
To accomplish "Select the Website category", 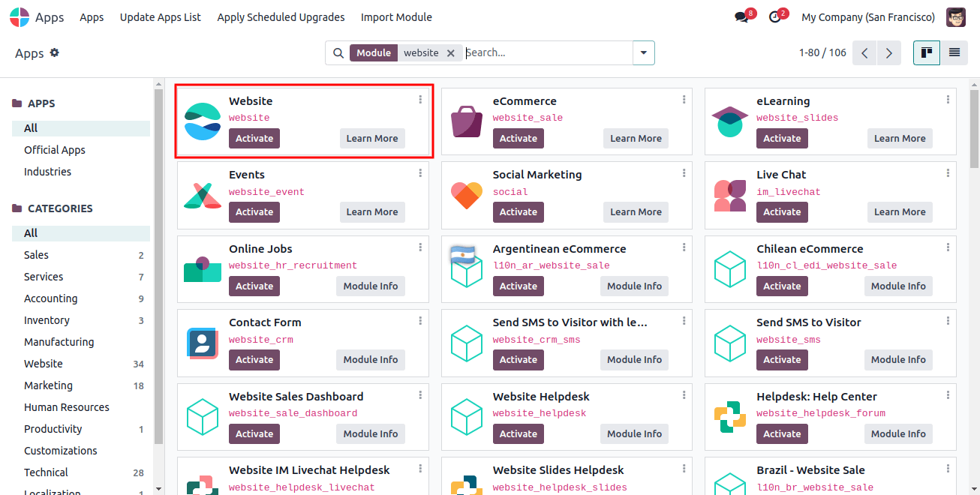I will [x=81, y=364].
